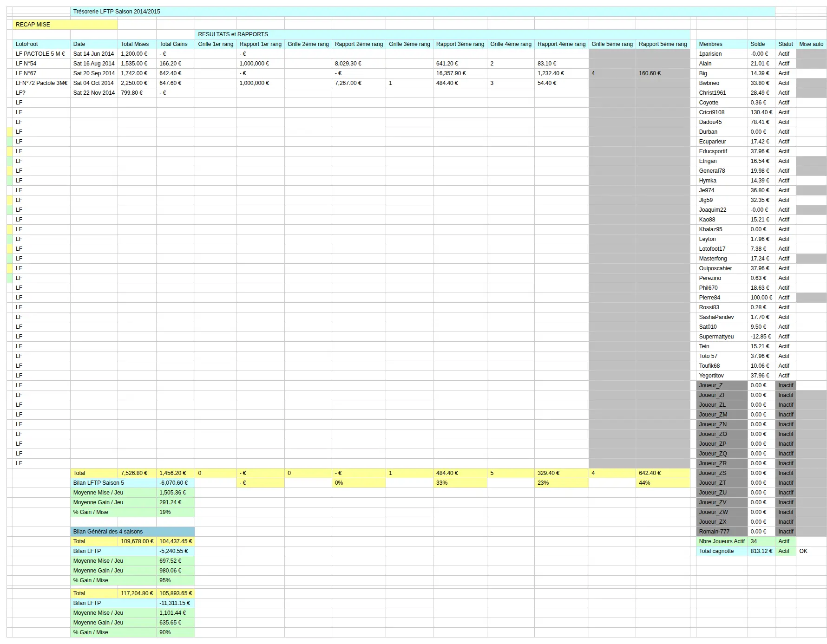827x644 pixels.
Task: Select the date "Sat 14 Jun 2014"
Action: click(x=94, y=54)
